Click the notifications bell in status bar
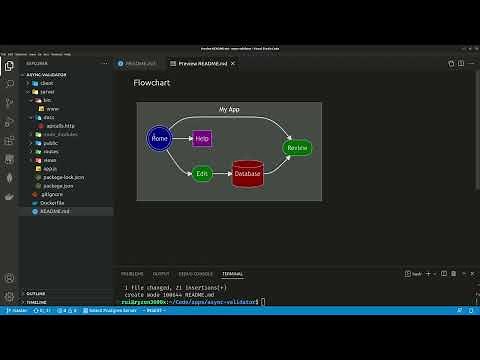The width and height of the screenshot is (480, 360). tap(471, 310)
